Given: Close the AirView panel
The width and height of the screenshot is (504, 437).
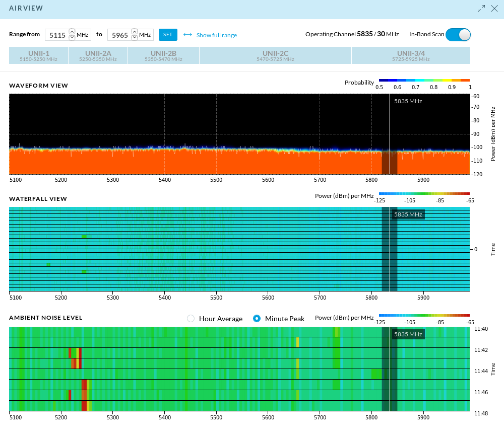Looking at the screenshot, I should 494,9.
